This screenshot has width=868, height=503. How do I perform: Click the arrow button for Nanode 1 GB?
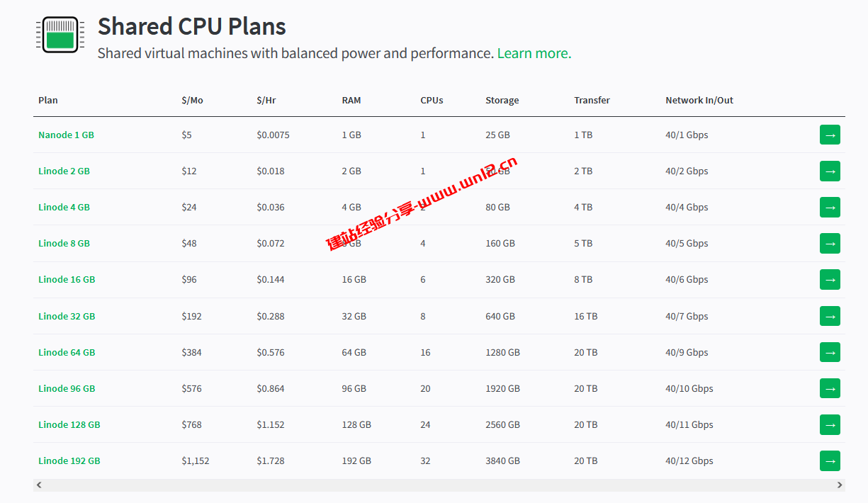tap(830, 135)
